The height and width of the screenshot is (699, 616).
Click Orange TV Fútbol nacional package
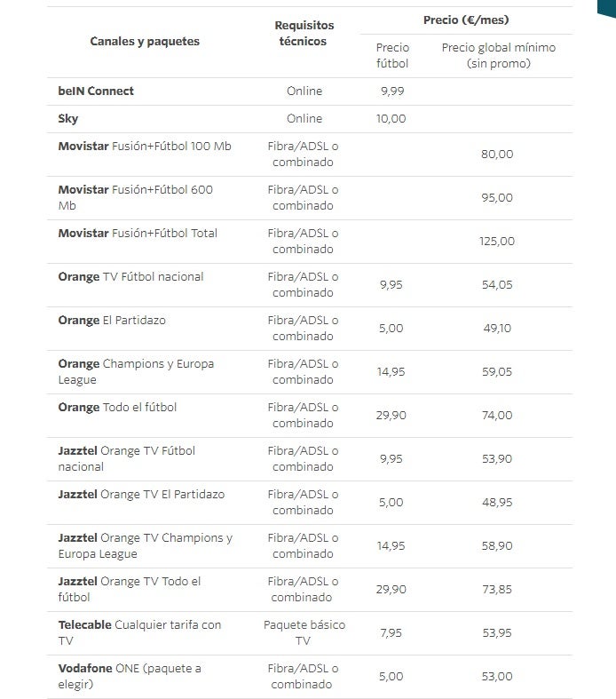point(130,277)
